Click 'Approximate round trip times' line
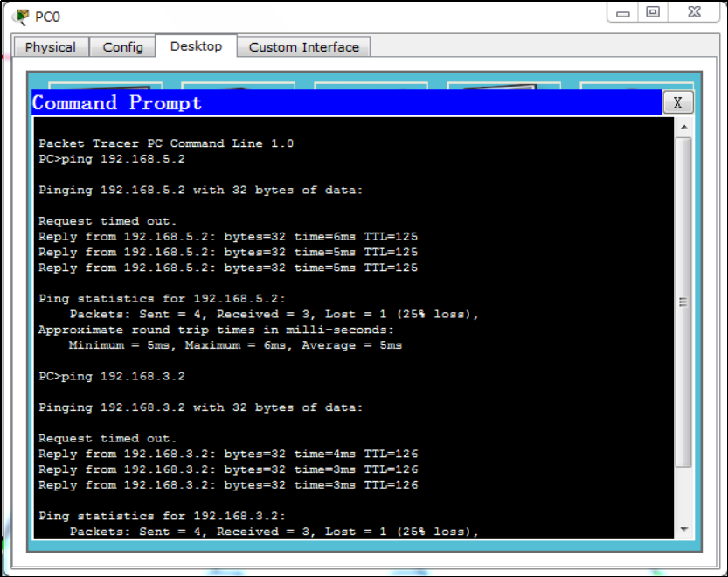 pos(217,330)
